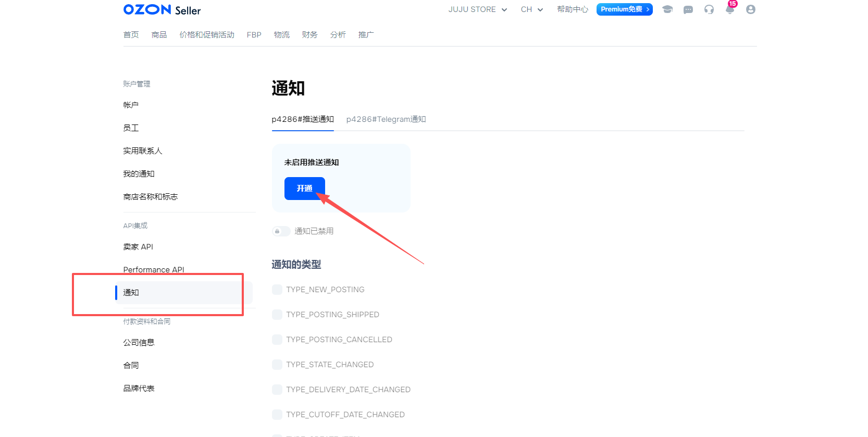This screenshot has width=868, height=437.
Task: Open the 物流 menu
Action: click(282, 35)
